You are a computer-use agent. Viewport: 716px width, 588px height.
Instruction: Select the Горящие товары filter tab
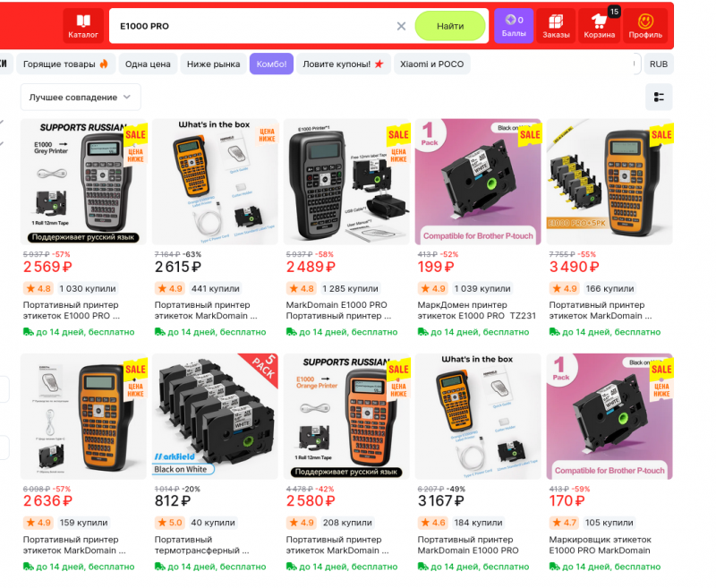(65, 64)
